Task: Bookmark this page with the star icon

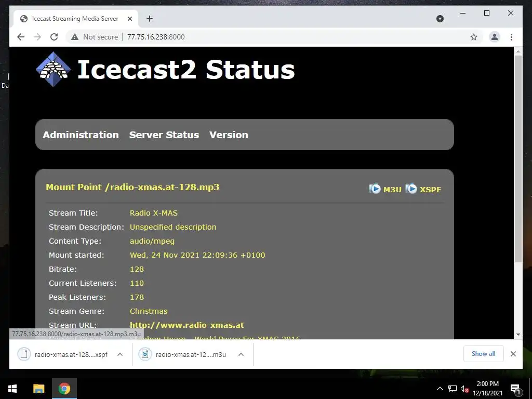Action: tap(474, 37)
